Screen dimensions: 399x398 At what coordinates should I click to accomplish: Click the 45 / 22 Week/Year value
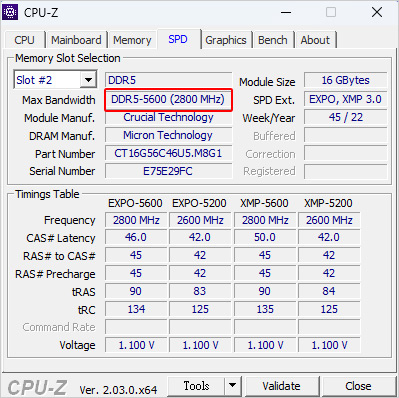coord(346,117)
